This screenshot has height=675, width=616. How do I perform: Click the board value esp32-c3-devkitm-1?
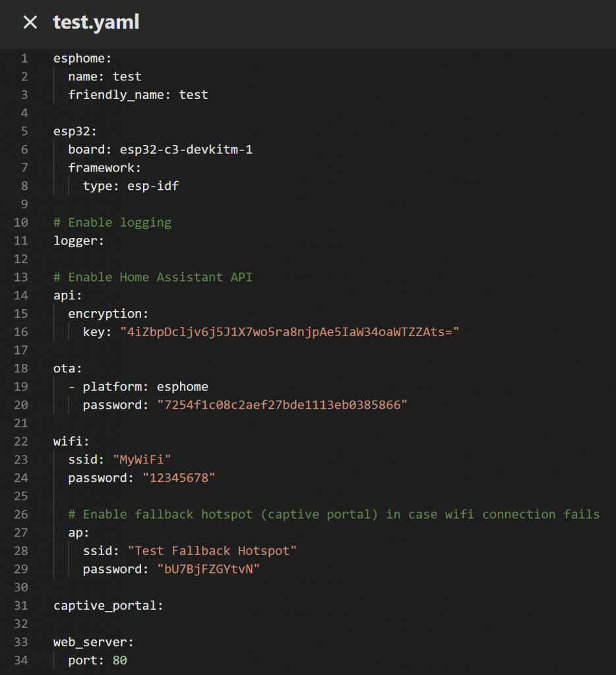pos(186,150)
